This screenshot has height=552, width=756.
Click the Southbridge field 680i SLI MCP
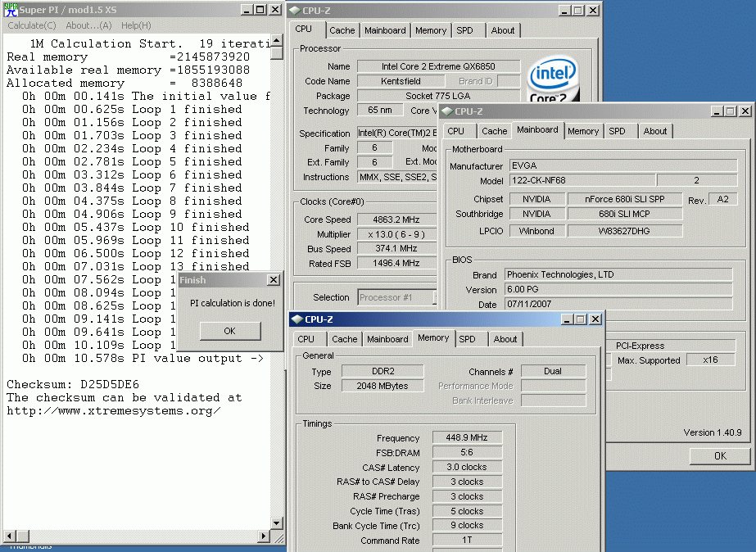point(625,214)
